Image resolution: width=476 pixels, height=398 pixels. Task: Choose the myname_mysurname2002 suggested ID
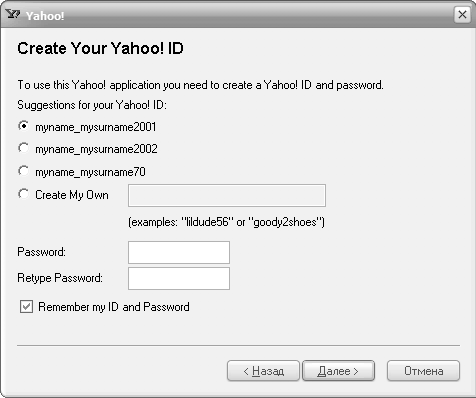point(24,148)
